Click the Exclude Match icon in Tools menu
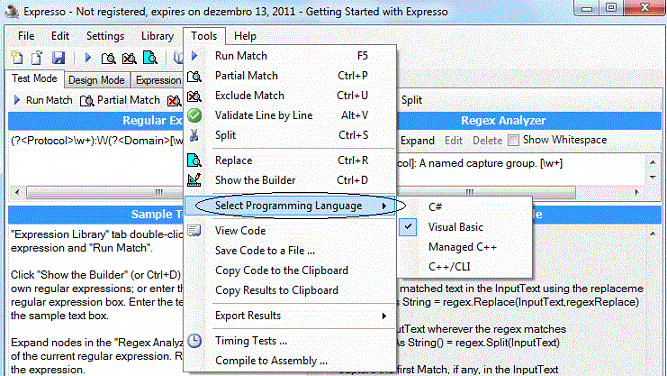 [194, 96]
